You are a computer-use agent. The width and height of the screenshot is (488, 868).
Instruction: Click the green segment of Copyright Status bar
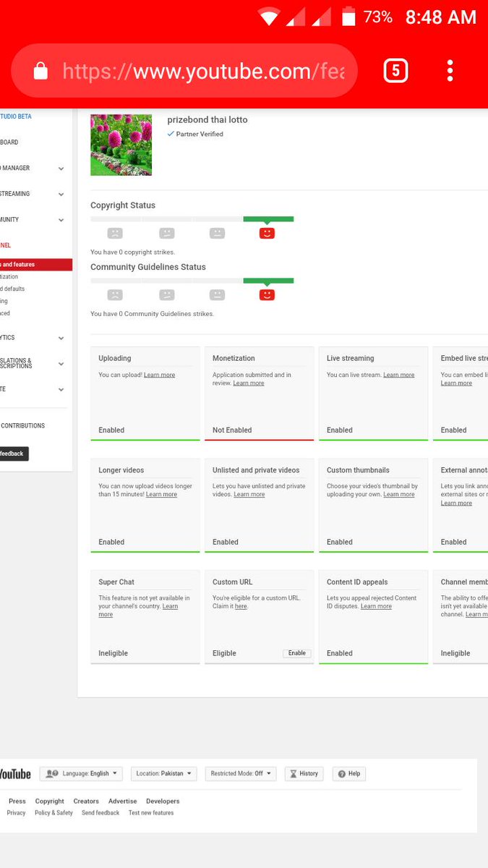[268, 218]
